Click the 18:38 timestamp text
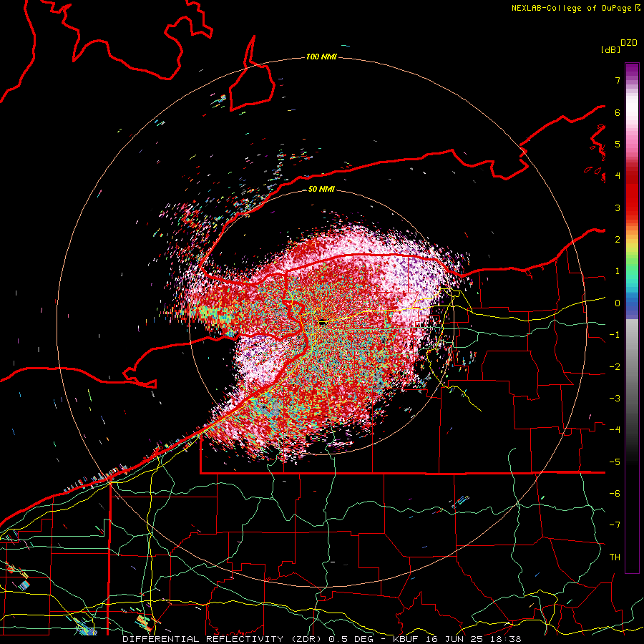Screen dimensions: 644x644 [504, 639]
